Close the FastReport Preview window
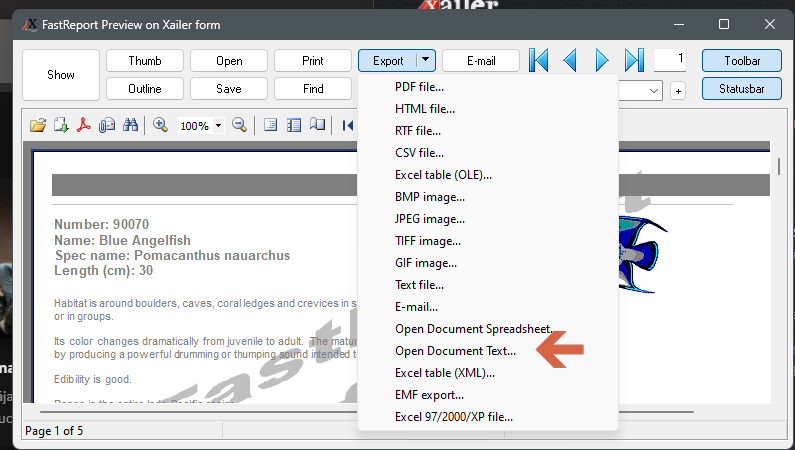 click(770, 24)
